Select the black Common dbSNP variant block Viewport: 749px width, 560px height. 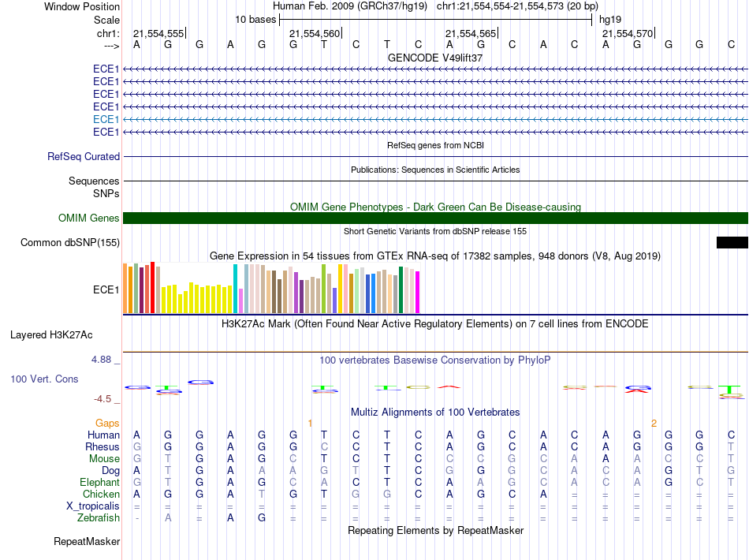(x=732, y=243)
